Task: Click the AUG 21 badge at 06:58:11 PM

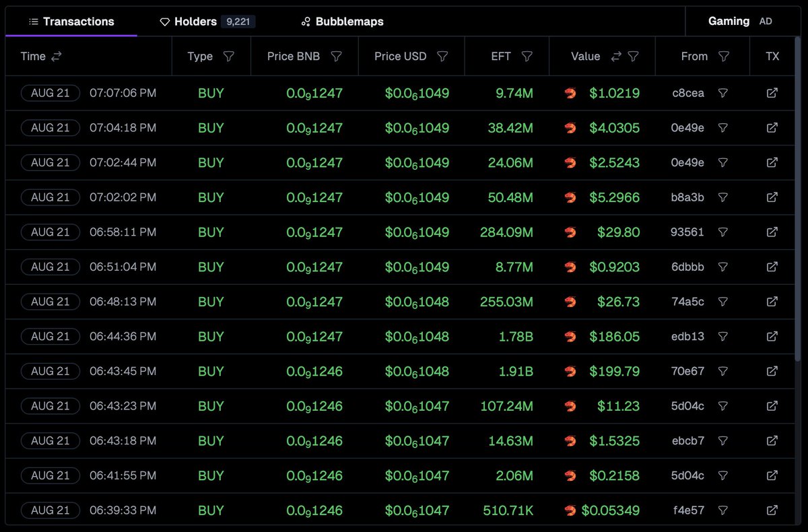Action: pyautogui.click(x=50, y=232)
